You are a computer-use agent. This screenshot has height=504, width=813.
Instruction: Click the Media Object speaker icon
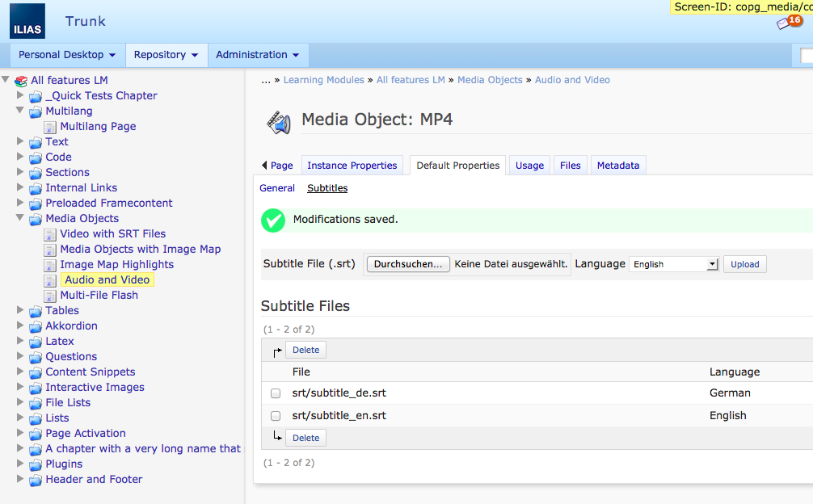(x=279, y=122)
